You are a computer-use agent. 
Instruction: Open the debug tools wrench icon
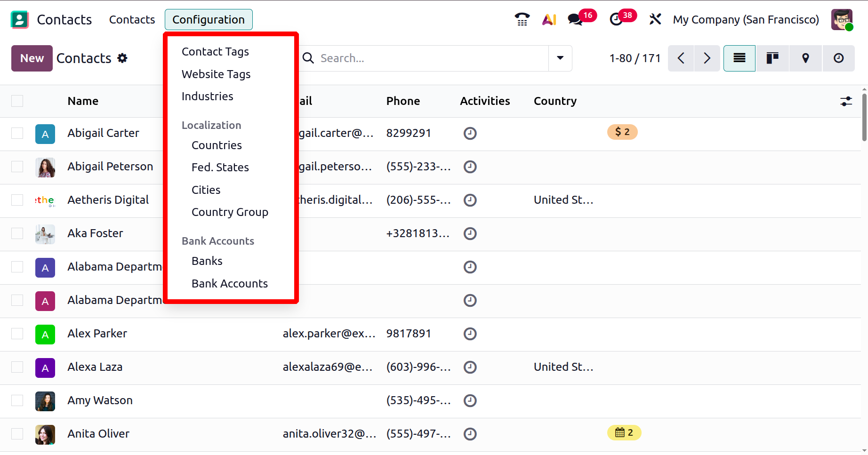(x=655, y=19)
